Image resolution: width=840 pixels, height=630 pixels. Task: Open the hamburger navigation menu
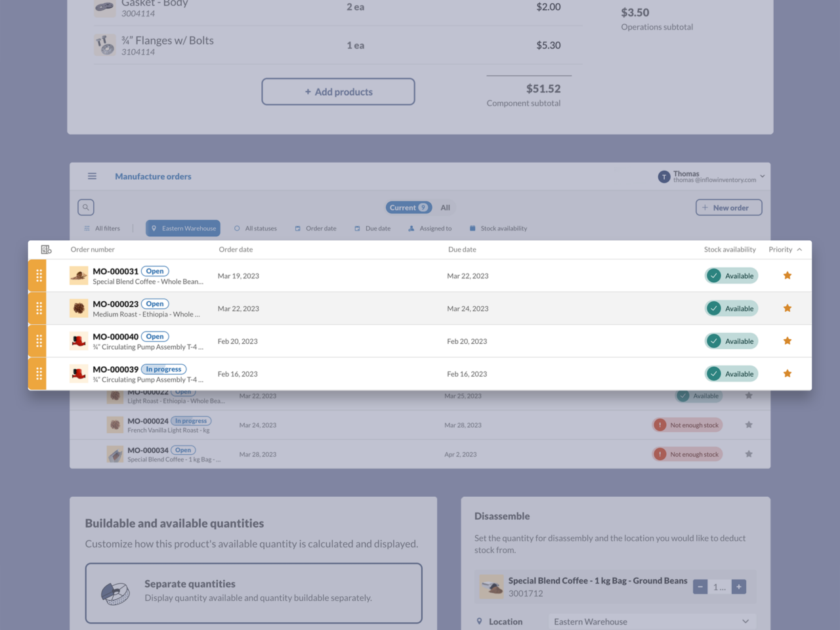point(92,176)
